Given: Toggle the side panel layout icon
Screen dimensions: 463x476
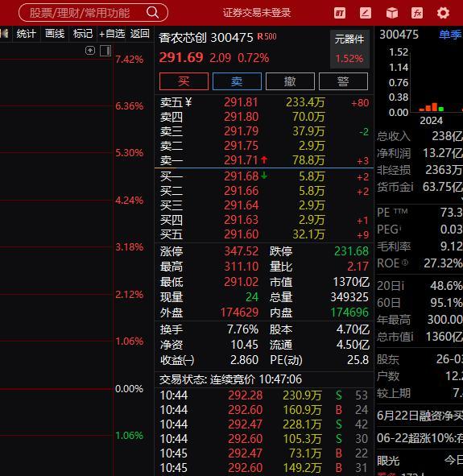Looking at the screenshot, I should (105, 51).
